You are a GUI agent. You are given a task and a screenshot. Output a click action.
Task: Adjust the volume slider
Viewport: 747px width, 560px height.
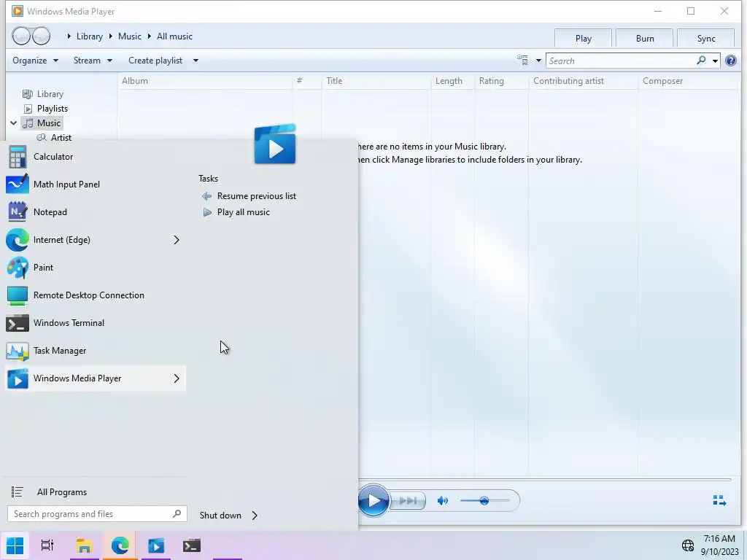tap(484, 500)
